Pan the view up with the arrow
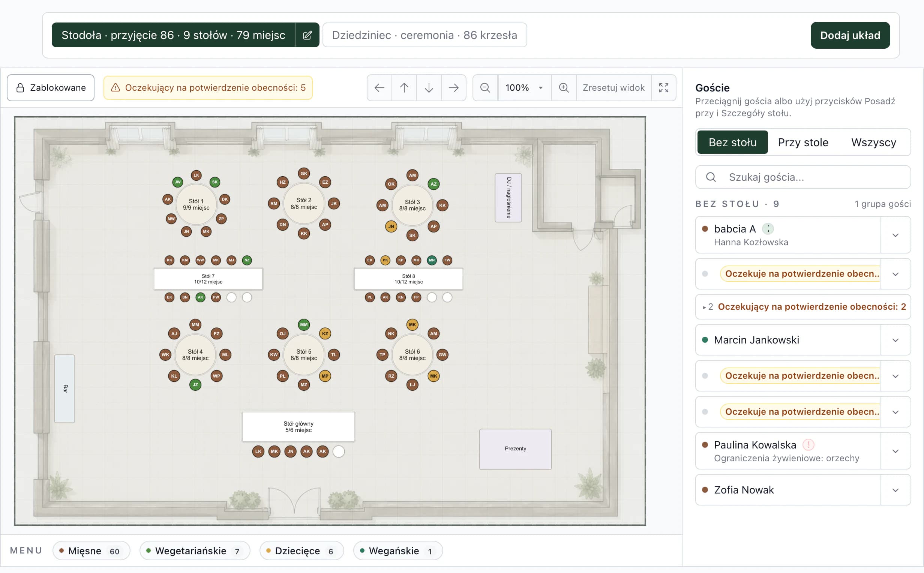The image size is (924, 573). tap(404, 87)
